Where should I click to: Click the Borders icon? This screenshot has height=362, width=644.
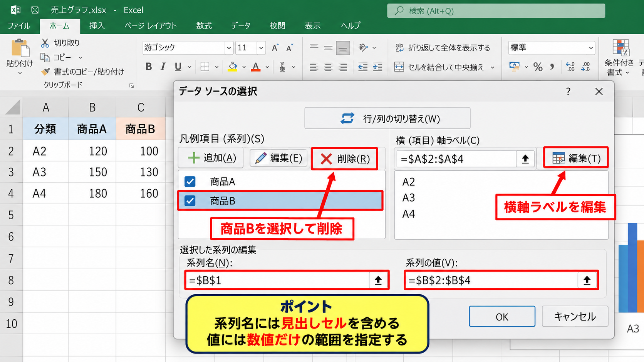tap(205, 67)
